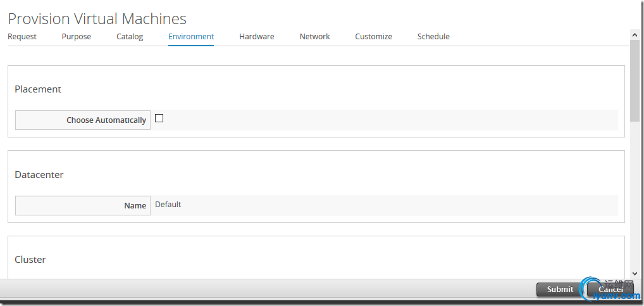Image resolution: width=644 pixels, height=306 pixels.
Task: Open the Customize tab
Action: [373, 37]
